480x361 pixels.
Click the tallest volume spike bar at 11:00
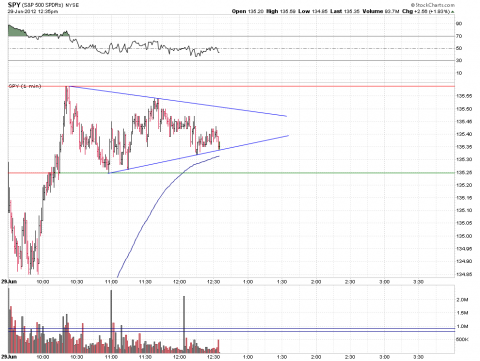tap(111, 322)
